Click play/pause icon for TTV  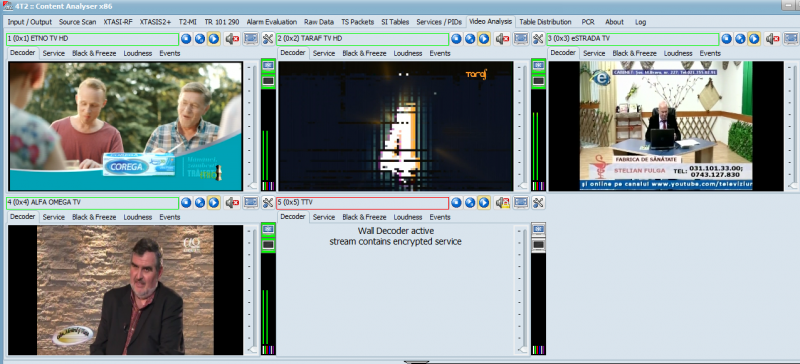click(x=470, y=203)
